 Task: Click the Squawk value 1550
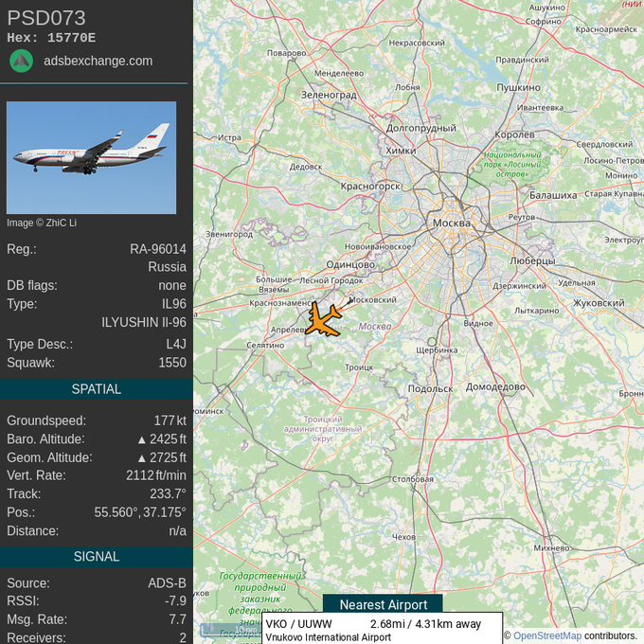172,363
